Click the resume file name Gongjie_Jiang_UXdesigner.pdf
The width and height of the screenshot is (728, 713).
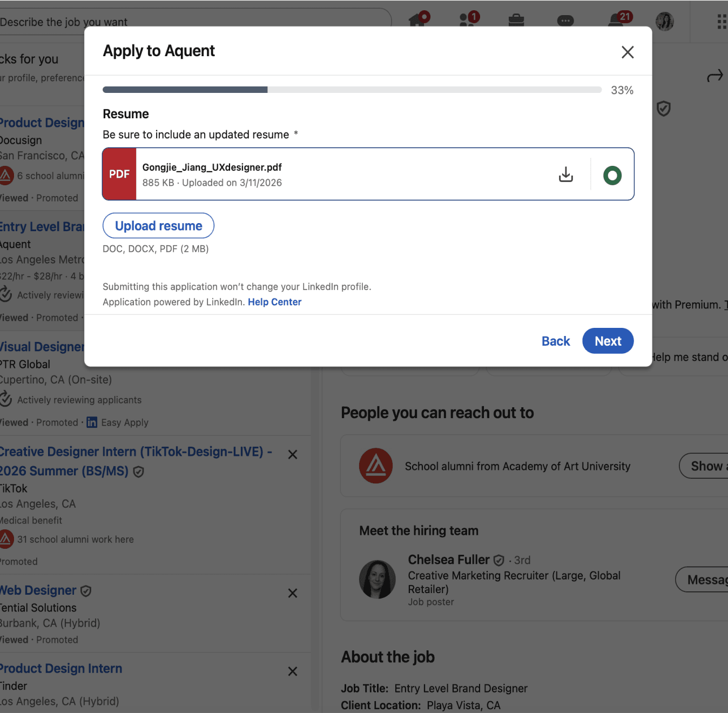point(212,167)
